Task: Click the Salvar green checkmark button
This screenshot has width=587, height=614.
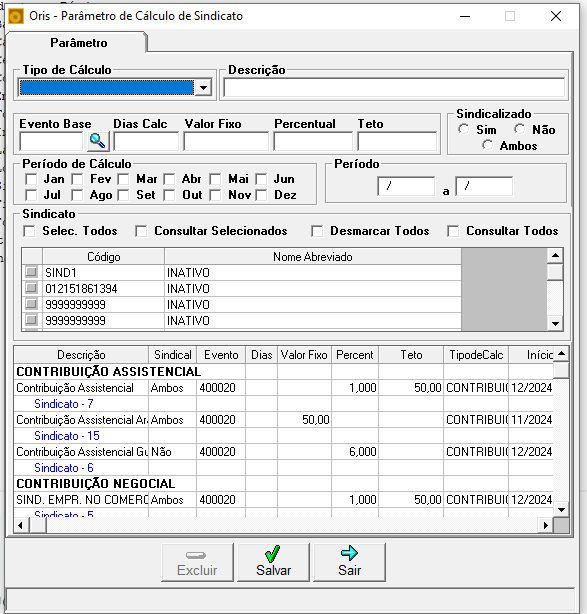Action: (273, 562)
